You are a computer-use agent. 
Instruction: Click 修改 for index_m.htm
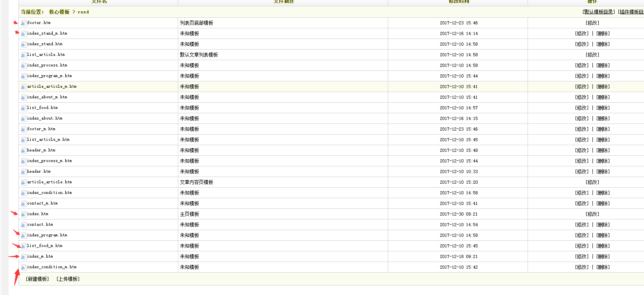(x=582, y=257)
